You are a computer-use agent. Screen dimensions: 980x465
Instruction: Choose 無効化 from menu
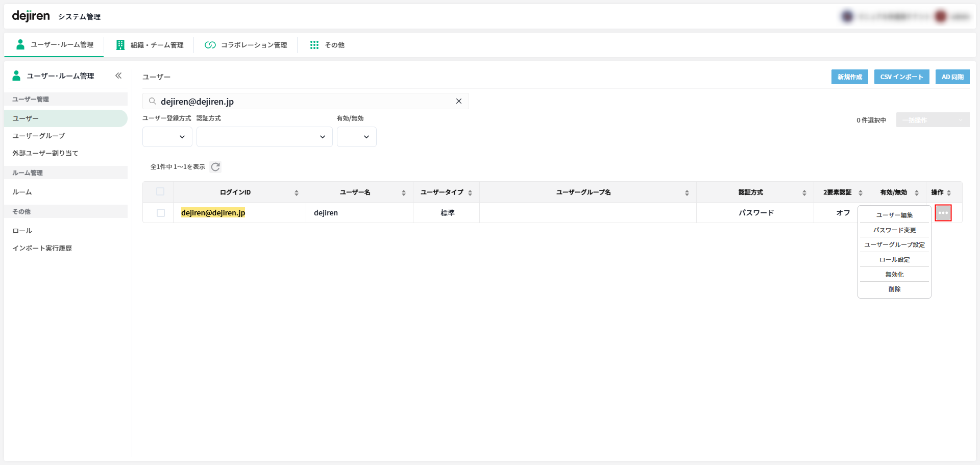click(894, 274)
